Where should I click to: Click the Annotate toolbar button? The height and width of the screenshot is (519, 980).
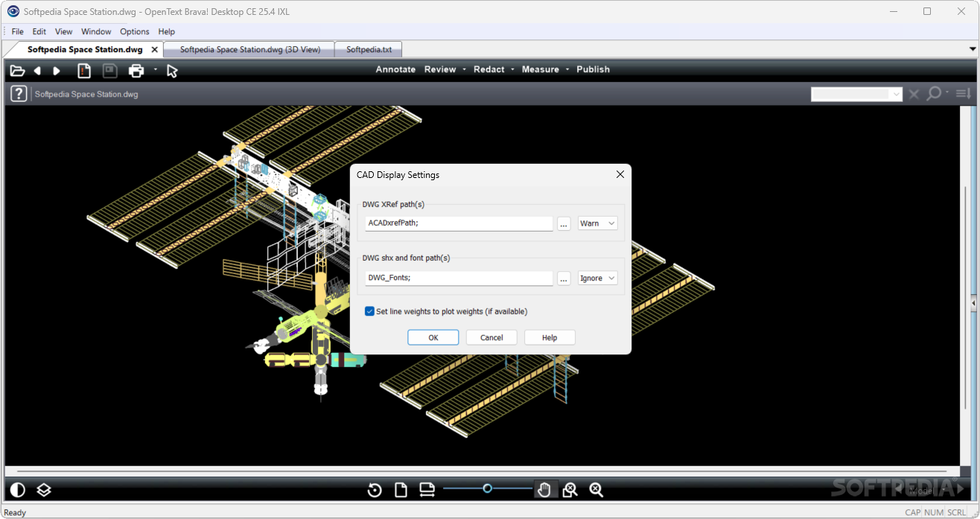(395, 69)
